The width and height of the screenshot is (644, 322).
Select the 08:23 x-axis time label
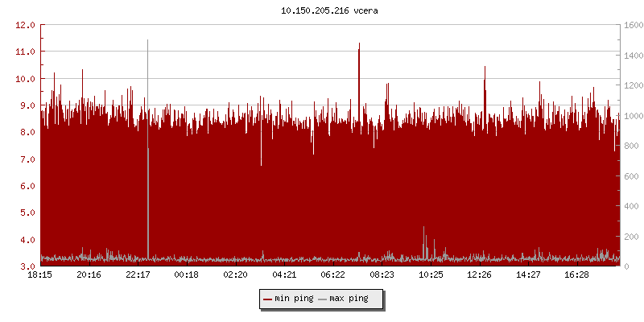pos(382,275)
